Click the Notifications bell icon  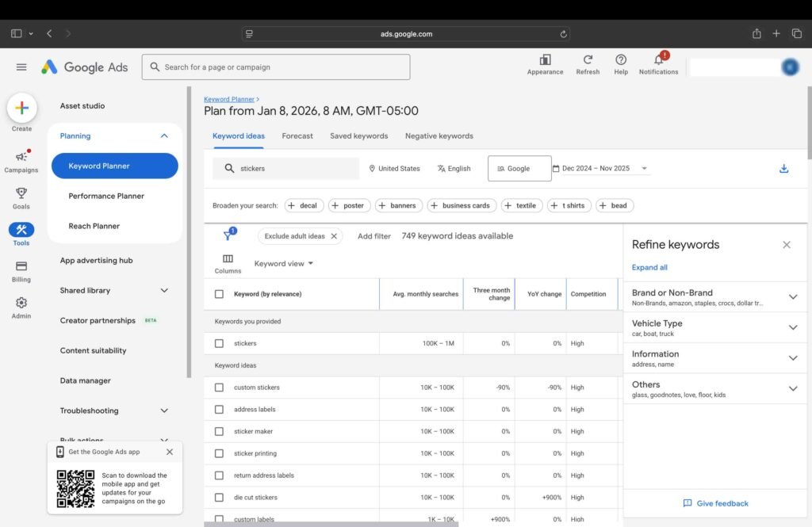(x=658, y=60)
